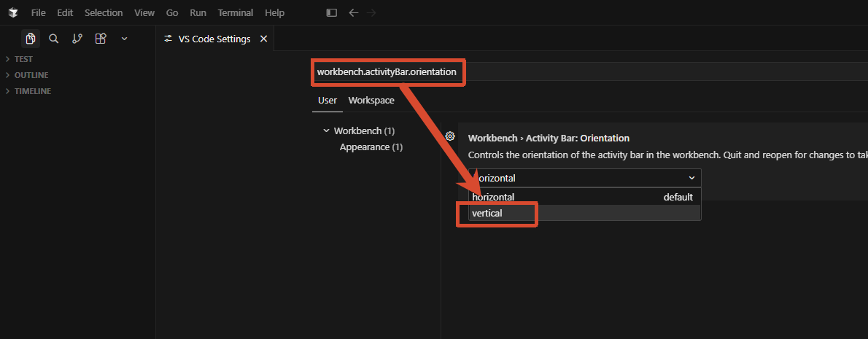Viewport: 868px width, 339px height.
Task: Go forward using the right arrow
Action: 371,12
